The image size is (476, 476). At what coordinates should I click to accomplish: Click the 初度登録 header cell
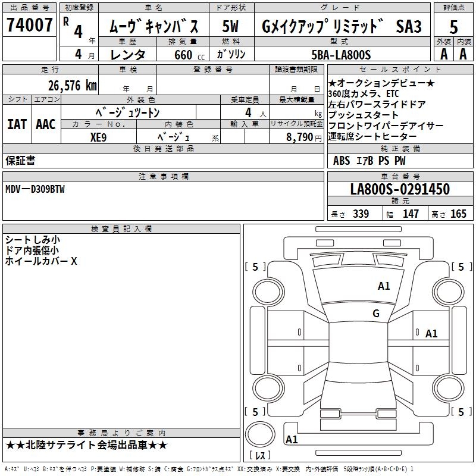[79, 7]
